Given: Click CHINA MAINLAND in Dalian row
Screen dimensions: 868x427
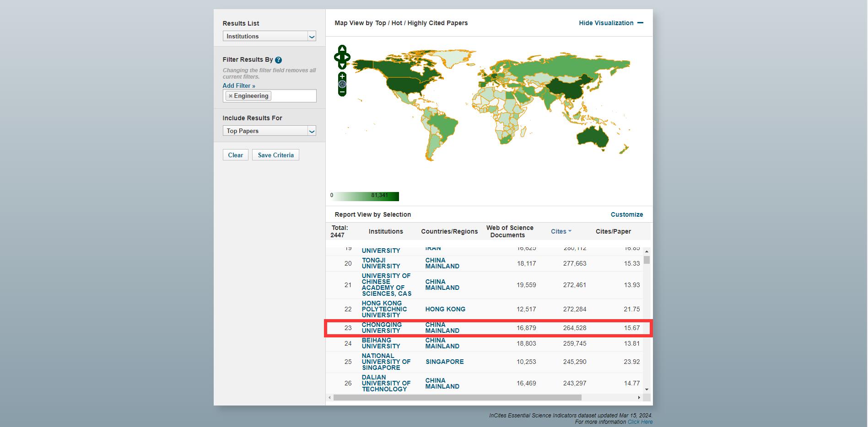Looking at the screenshot, I should pos(442,383).
